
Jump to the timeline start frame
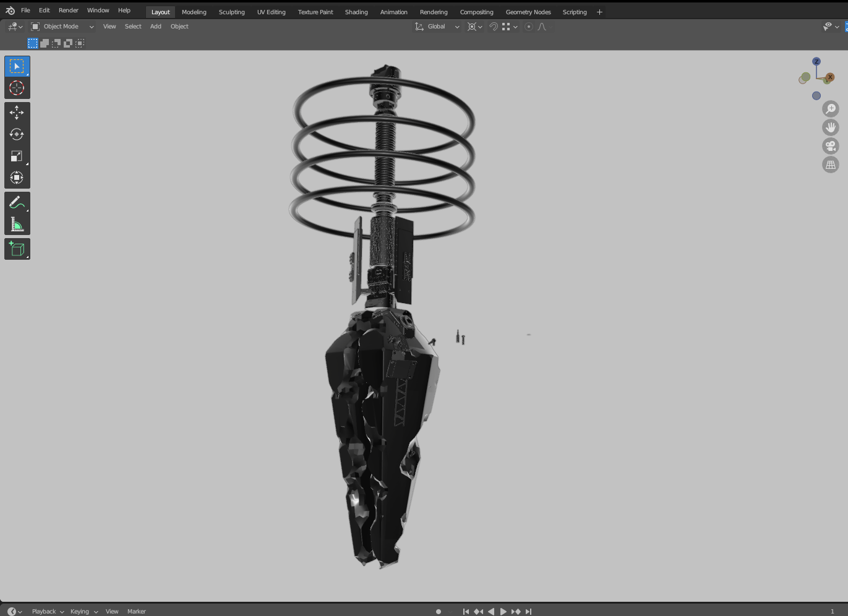pyautogui.click(x=466, y=612)
